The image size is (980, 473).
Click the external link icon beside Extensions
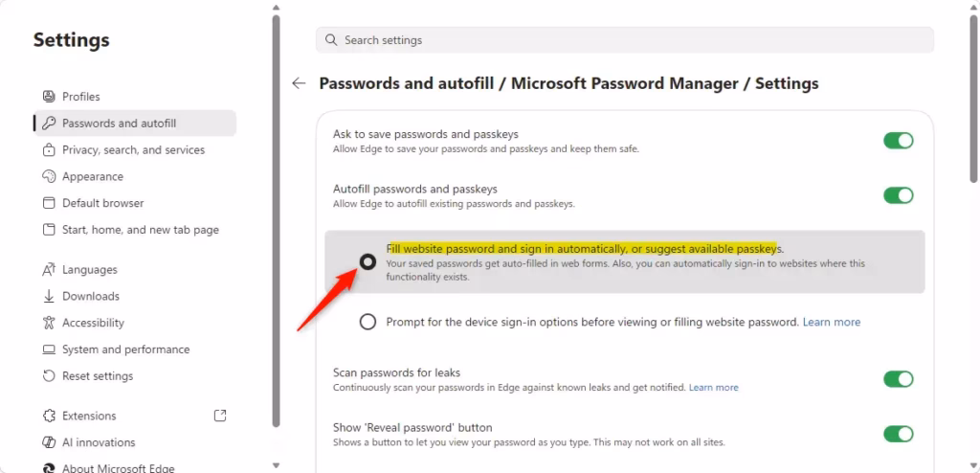coord(220,416)
